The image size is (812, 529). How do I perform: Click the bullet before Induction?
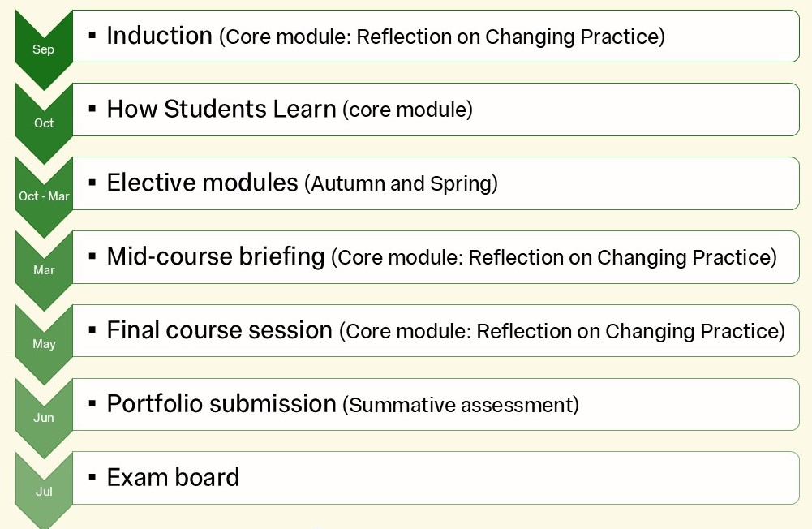tap(92, 35)
